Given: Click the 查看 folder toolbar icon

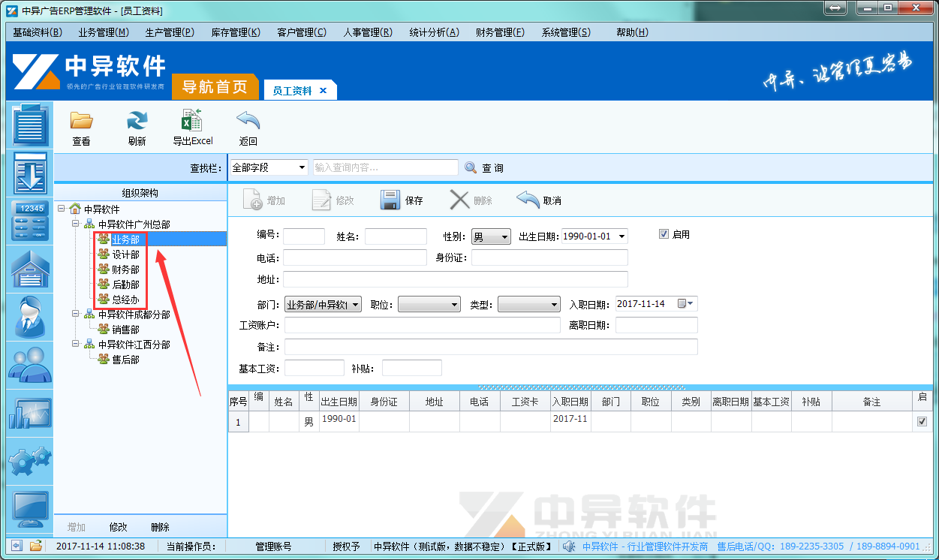Looking at the screenshot, I should coord(81,120).
